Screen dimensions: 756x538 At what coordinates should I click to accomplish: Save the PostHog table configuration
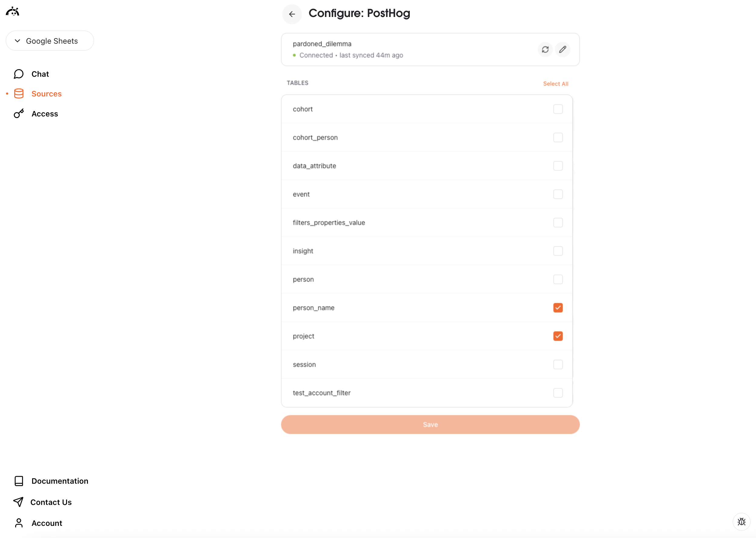pyautogui.click(x=430, y=424)
